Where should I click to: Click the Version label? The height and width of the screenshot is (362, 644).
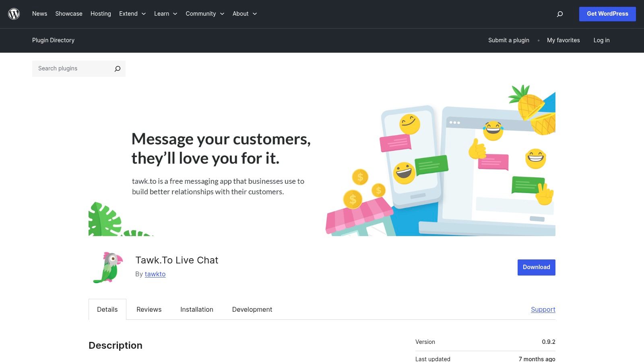click(x=425, y=342)
